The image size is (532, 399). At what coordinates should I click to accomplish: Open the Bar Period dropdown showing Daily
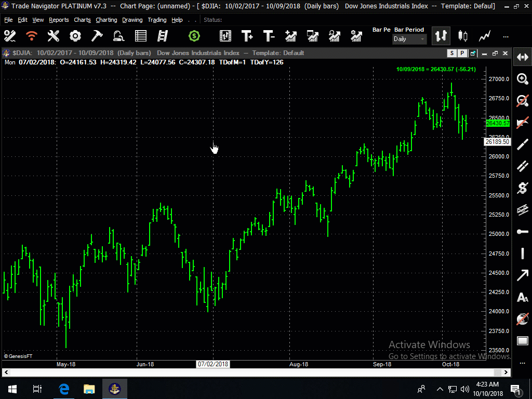pos(409,39)
